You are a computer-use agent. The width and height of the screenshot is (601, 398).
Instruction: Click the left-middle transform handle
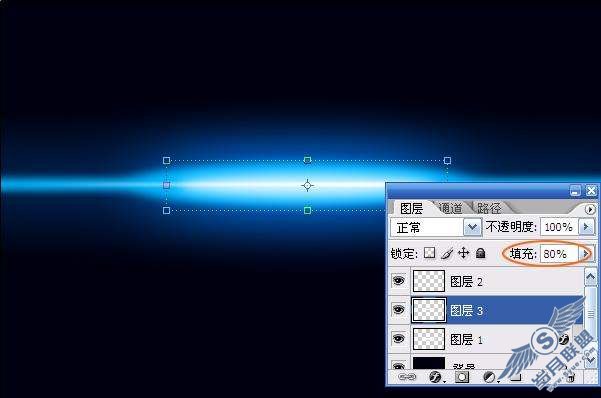(x=166, y=185)
